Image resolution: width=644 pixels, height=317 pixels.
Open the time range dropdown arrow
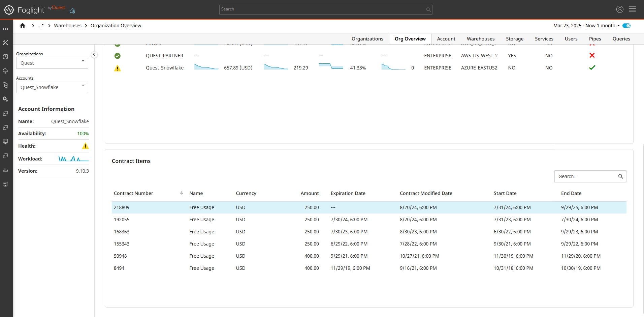(618, 26)
